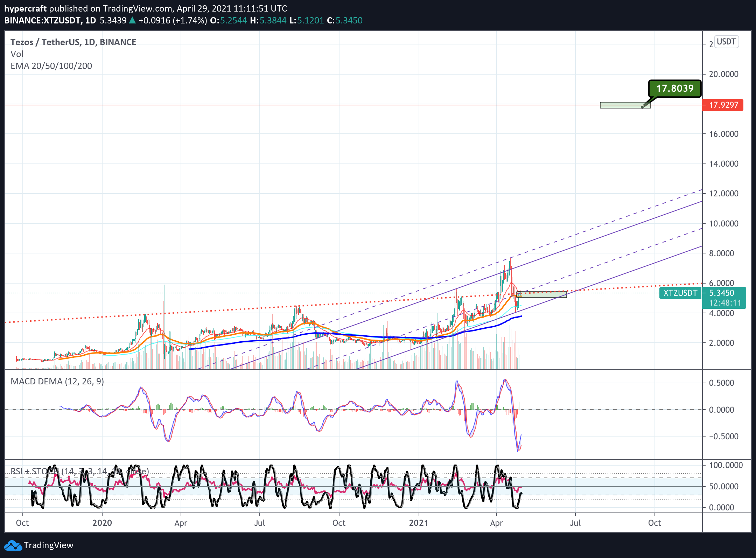Click the TradingView wordmark text
756x558 pixels.
coord(48,545)
